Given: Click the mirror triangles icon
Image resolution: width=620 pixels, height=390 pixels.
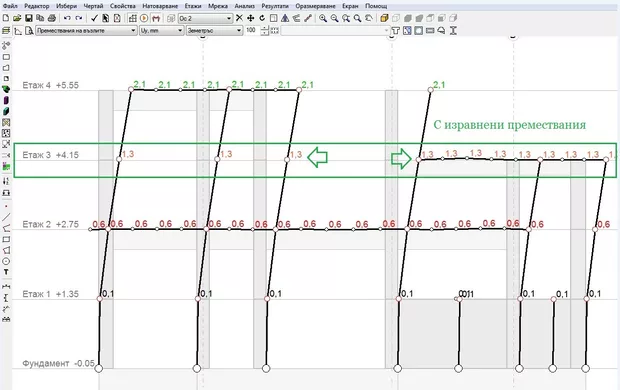Looking at the screenshot, I should click(285, 18).
